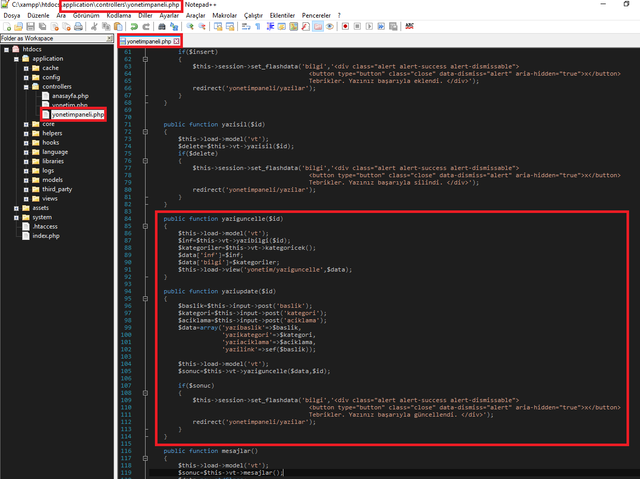640x479 pixels.
Task: Select index.php in the folder tree
Action: tap(46, 236)
